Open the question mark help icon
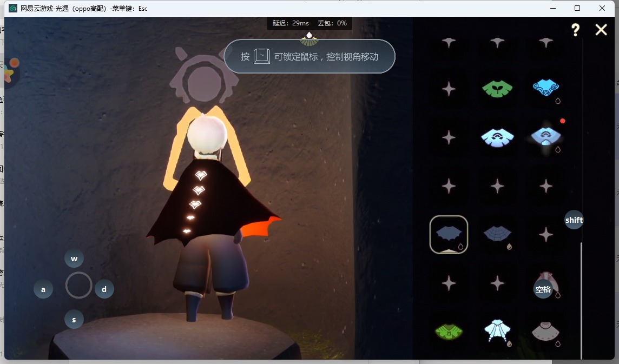The height and width of the screenshot is (364, 619). click(576, 30)
